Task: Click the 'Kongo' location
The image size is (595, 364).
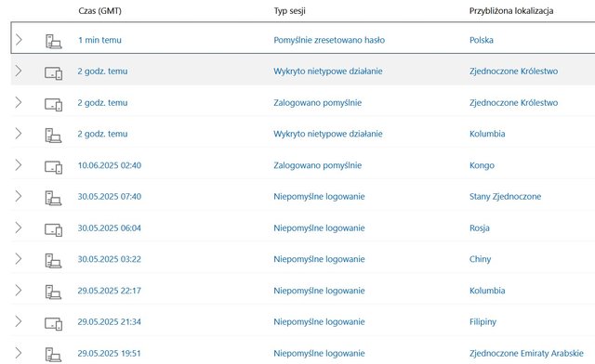Action: click(x=482, y=165)
